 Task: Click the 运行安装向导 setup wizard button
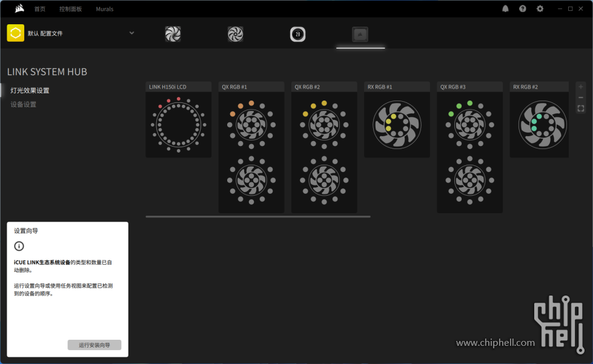click(x=94, y=345)
